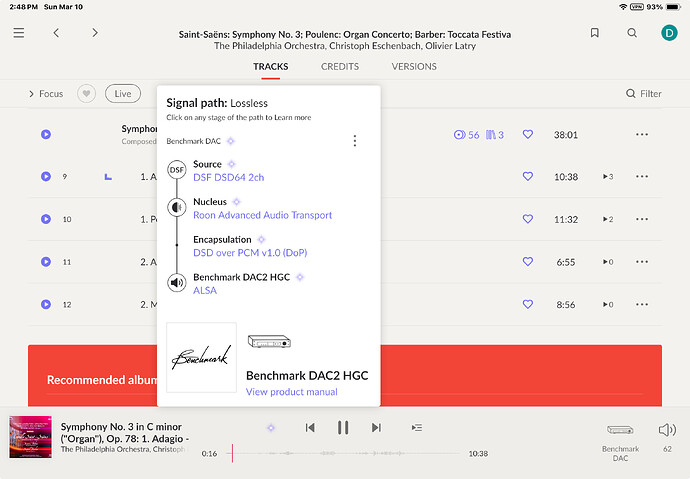Expand the Focus options
The image size is (690, 479).
pyautogui.click(x=46, y=94)
